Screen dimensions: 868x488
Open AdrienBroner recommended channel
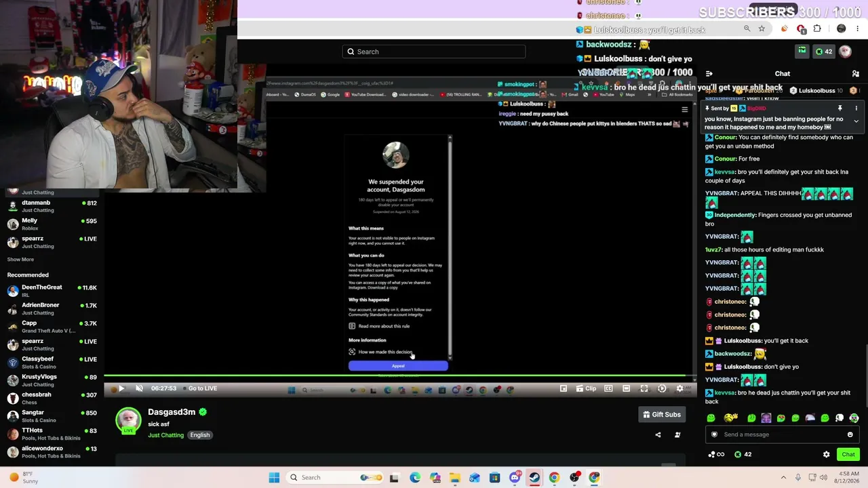click(x=52, y=308)
